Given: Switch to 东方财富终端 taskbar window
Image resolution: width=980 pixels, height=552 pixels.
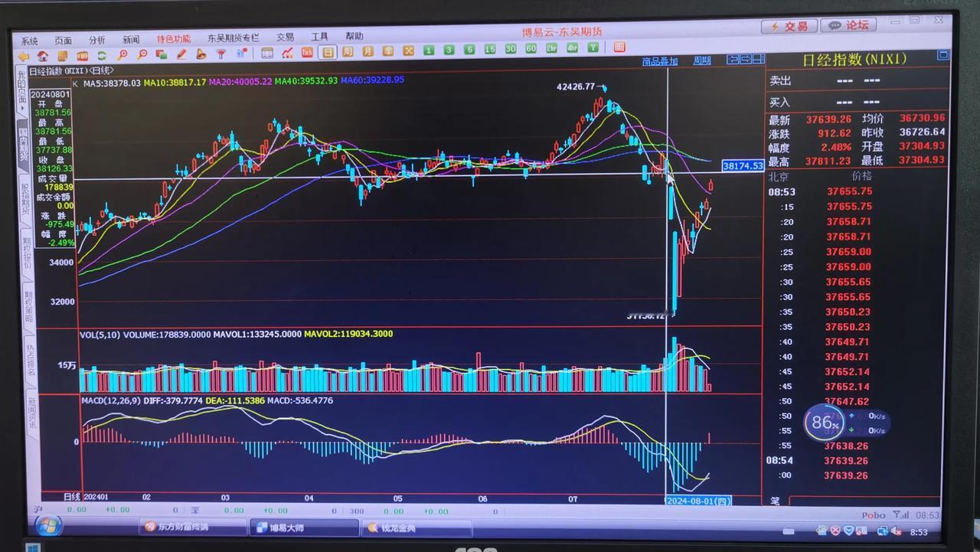Looking at the screenshot, I should (193, 528).
